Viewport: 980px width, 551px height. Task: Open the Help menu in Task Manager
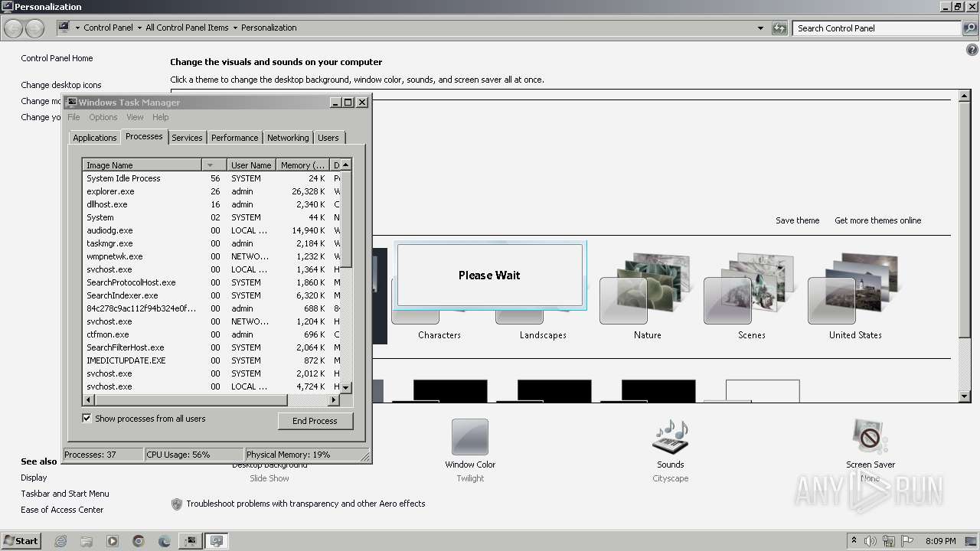(160, 117)
